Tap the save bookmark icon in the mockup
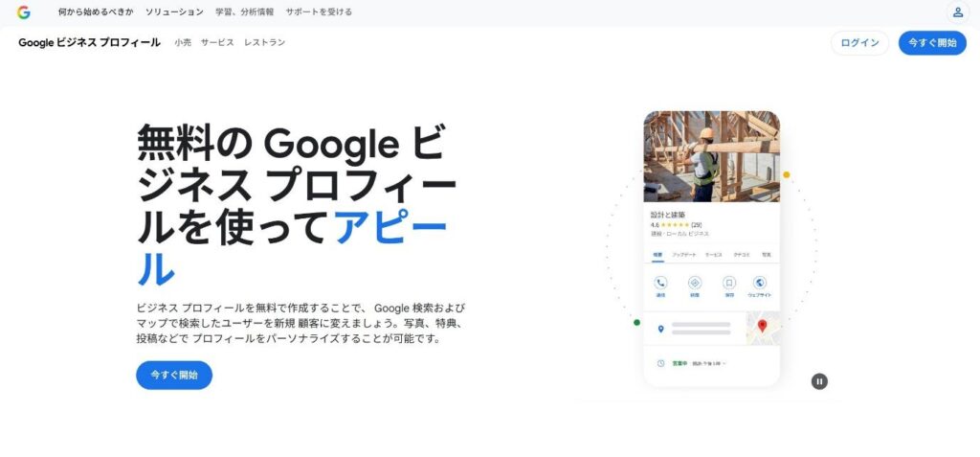 pyautogui.click(x=728, y=283)
